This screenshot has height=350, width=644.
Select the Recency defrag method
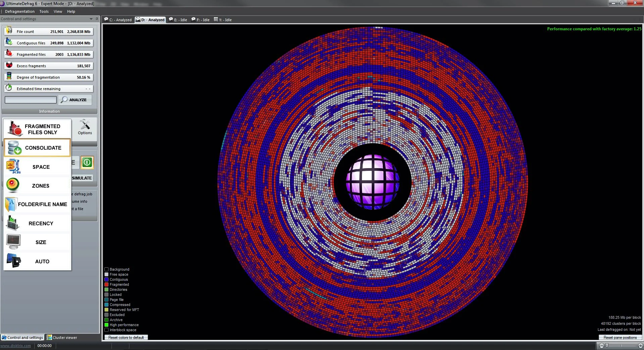tap(37, 223)
